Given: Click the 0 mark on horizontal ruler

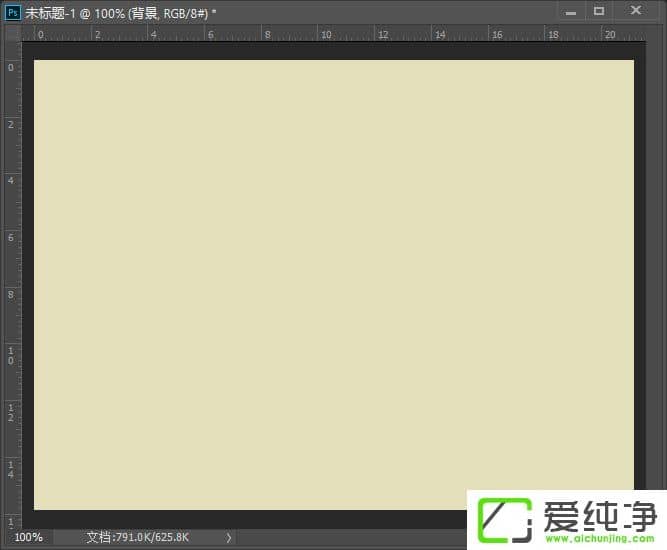Looking at the screenshot, I should click(40, 33).
